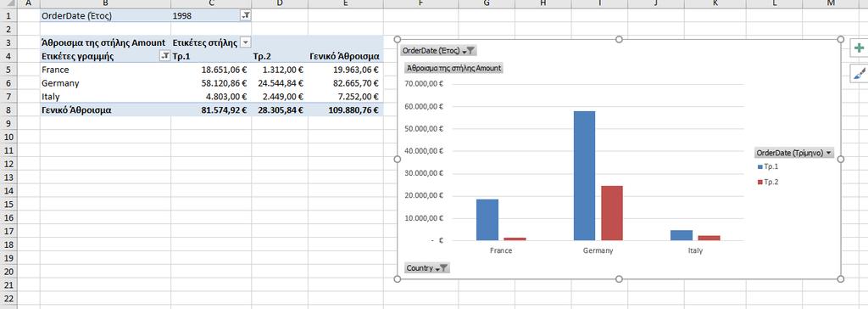Select blue Τρ.1 legend entry

click(x=768, y=166)
